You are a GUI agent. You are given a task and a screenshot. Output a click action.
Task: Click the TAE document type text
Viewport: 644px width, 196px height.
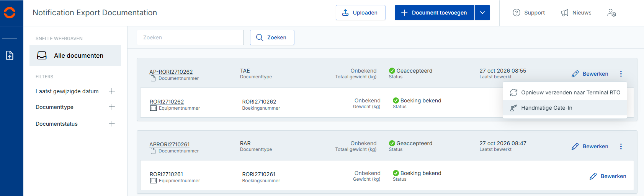245,71
